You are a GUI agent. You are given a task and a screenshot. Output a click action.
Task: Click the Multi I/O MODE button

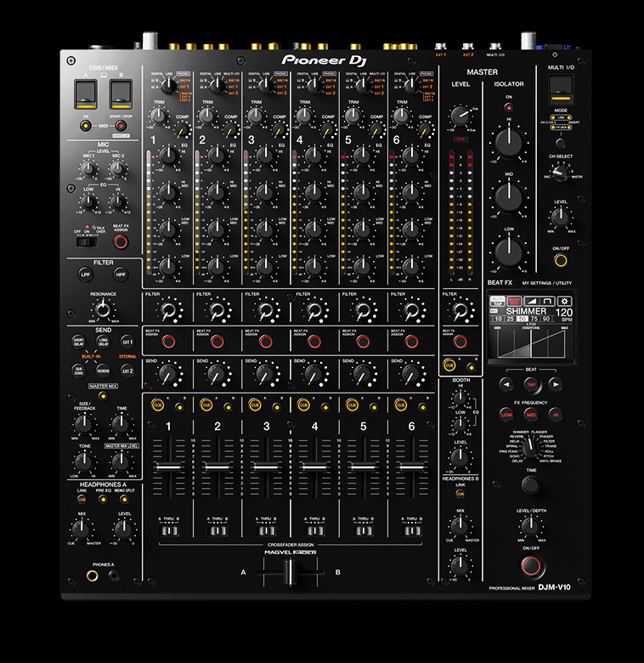tap(561, 143)
